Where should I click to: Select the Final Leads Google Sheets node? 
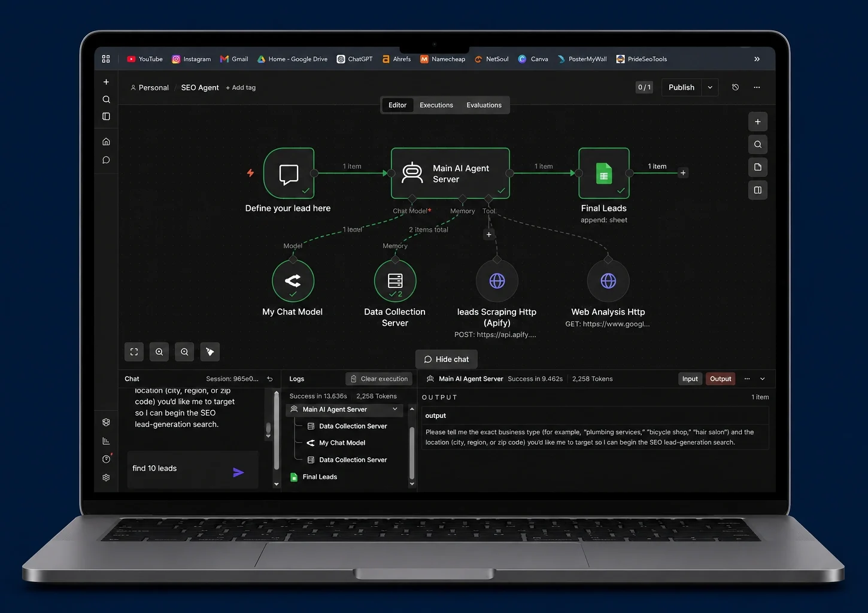point(604,174)
